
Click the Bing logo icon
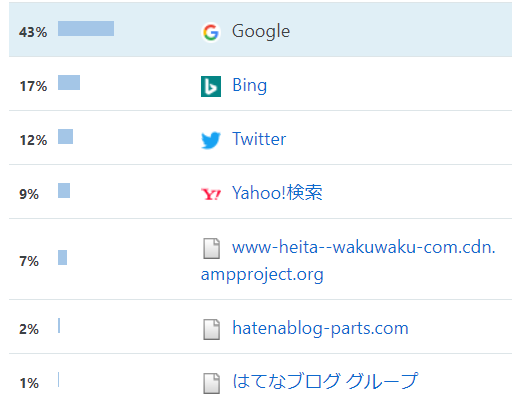tap(211, 86)
